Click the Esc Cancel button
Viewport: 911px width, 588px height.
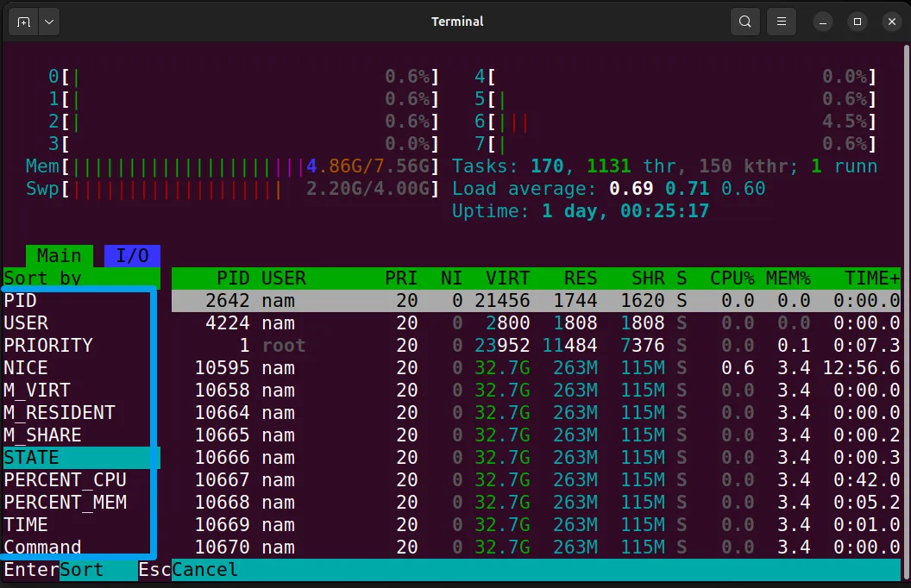188,570
